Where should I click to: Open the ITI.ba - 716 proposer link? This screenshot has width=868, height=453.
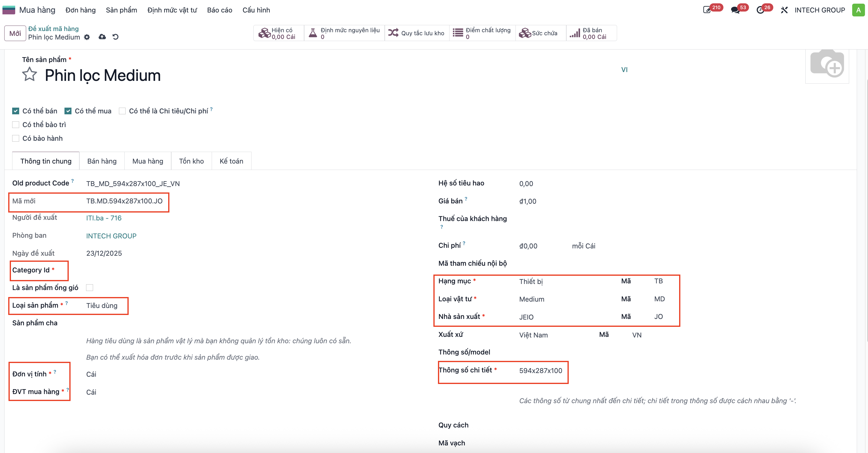(104, 218)
